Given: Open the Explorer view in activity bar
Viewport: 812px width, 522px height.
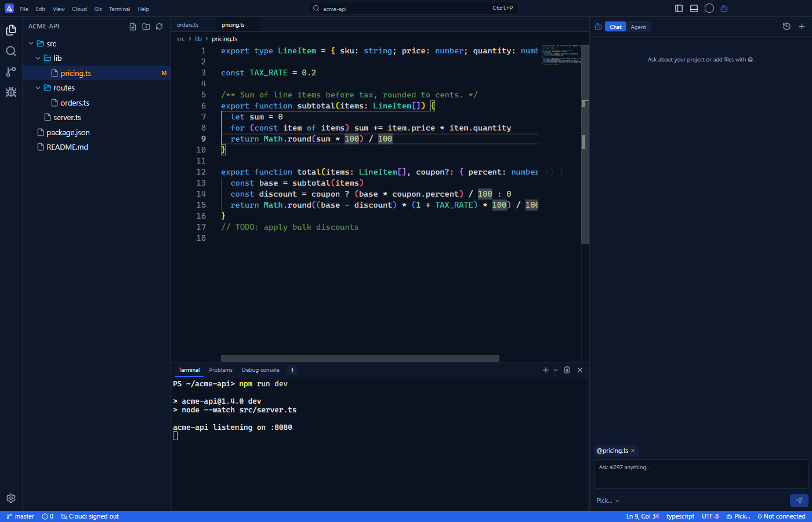Looking at the screenshot, I should 11,30.
